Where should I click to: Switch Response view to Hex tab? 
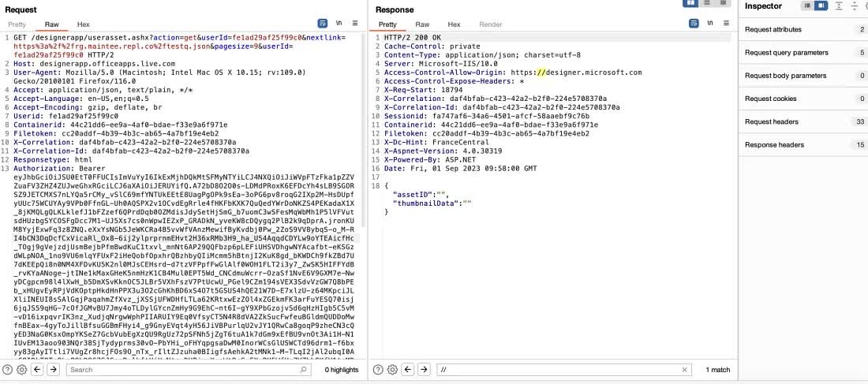[x=454, y=24]
